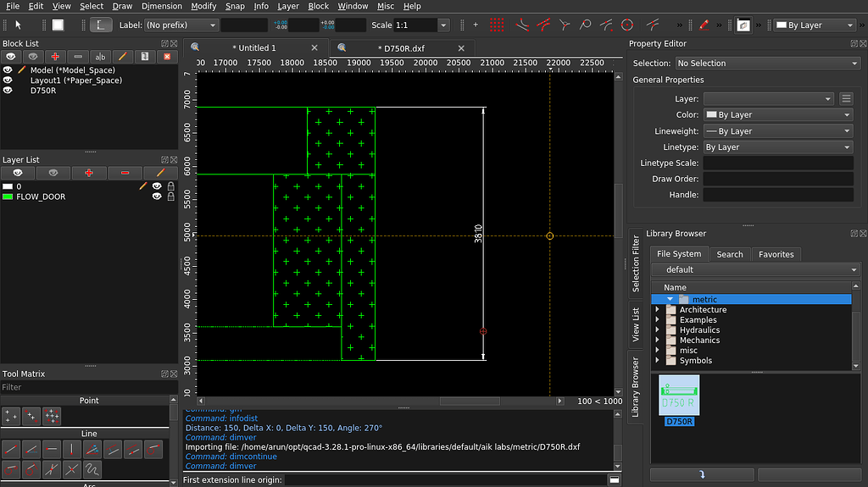Select freehand line tool in Tool Matrix
The width and height of the screenshot is (868, 487).
click(x=92, y=470)
